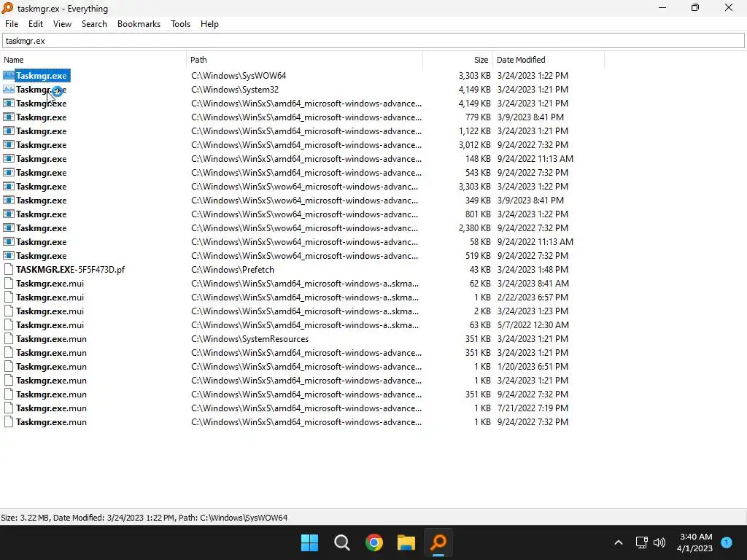Click the icon of Taskmgr.exe.mun in SystemResources

9,338
